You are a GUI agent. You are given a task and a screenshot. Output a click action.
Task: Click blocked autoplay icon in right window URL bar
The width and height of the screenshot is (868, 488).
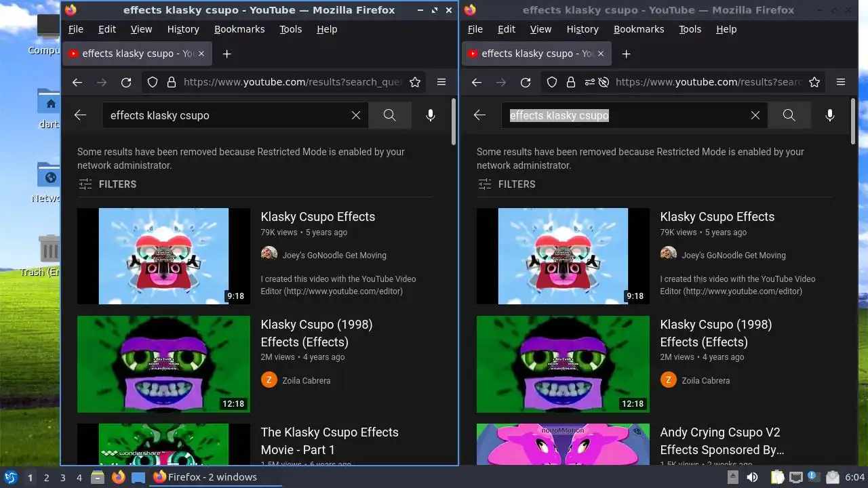click(x=604, y=82)
